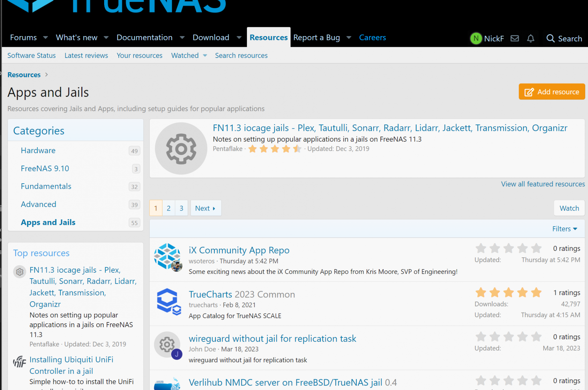
Task: Go to Next page
Action: click(x=206, y=208)
